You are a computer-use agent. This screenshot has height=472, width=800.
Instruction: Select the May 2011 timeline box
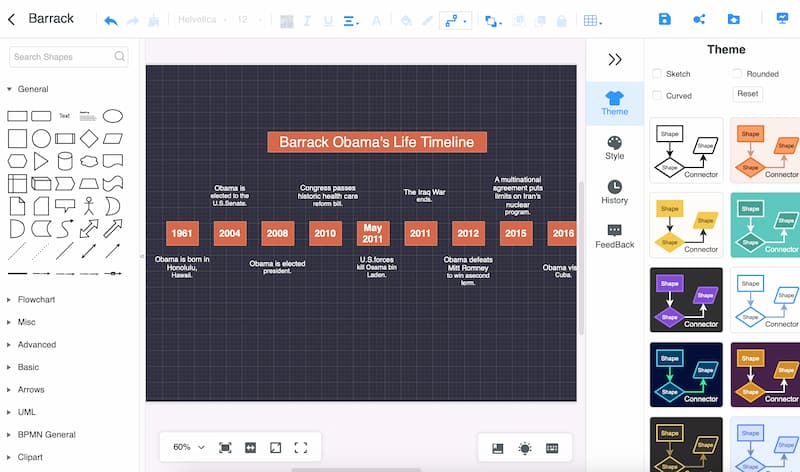click(x=373, y=233)
